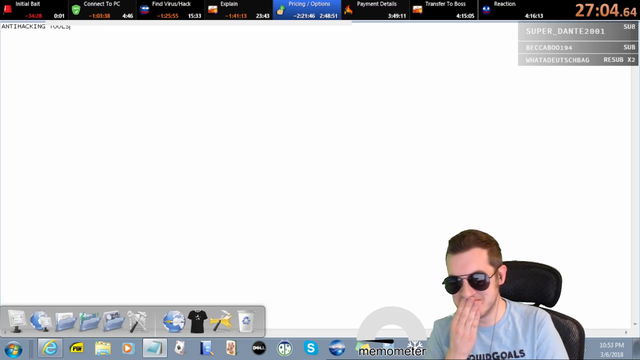Viewport: 640px width, 360px height.
Task: Open Internet Explorer from the taskbar
Action: 50,348
